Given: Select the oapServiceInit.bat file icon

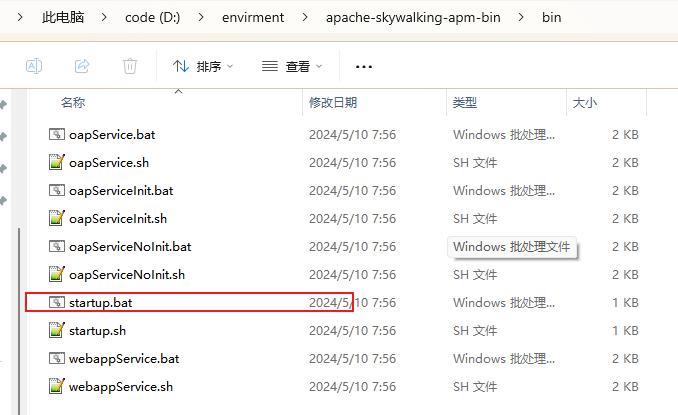Looking at the screenshot, I should (x=57, y=191).
